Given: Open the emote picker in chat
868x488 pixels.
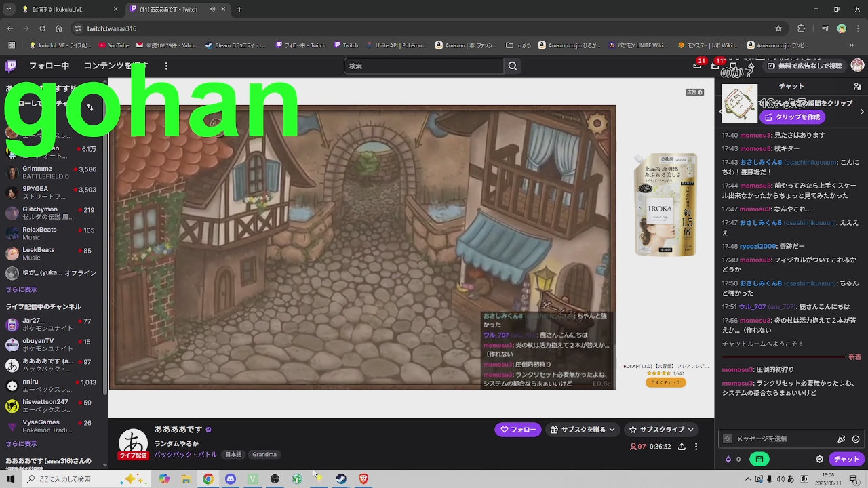Looking at the screenshot, I should (x=855, y=439).
